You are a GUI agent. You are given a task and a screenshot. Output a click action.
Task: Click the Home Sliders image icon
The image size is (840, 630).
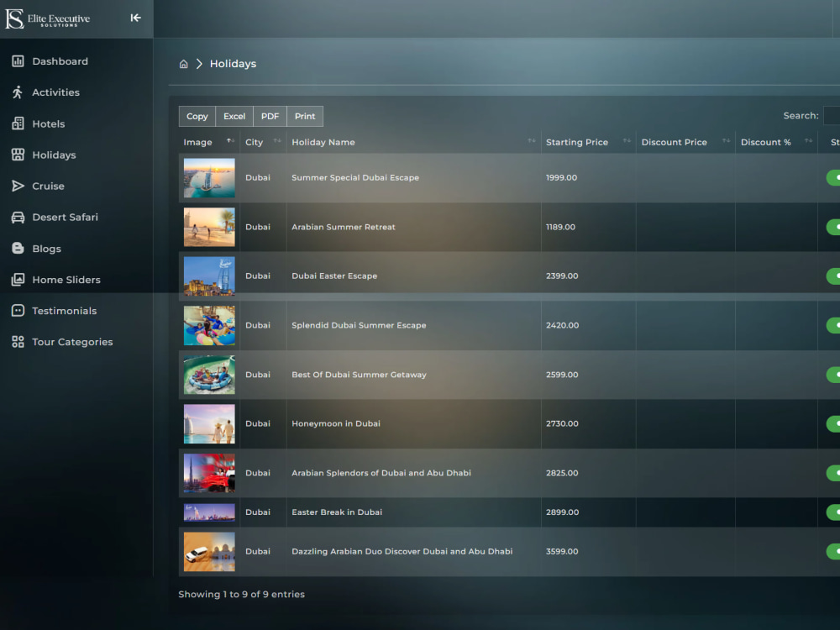pyautogui.click(x=18, y=280)
